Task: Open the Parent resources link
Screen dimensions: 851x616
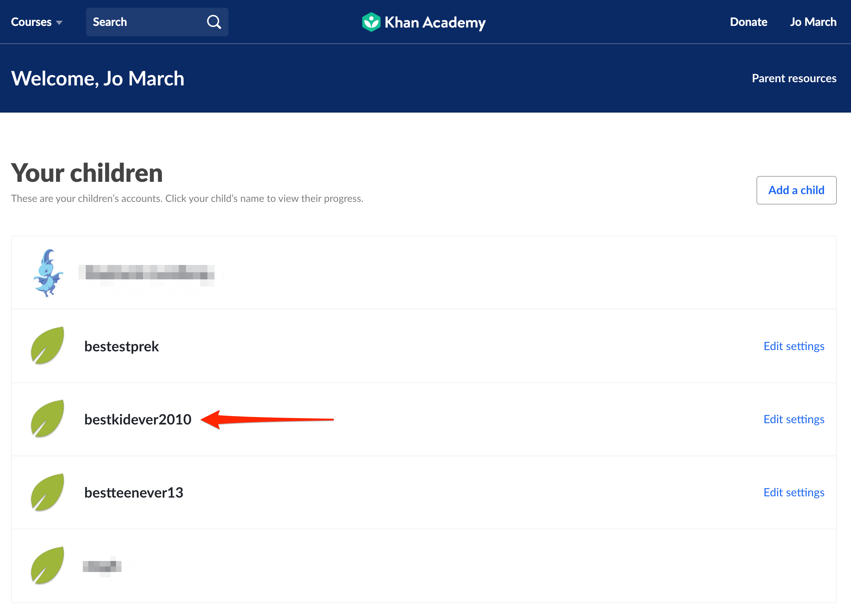Action: [x=794, y=78]
